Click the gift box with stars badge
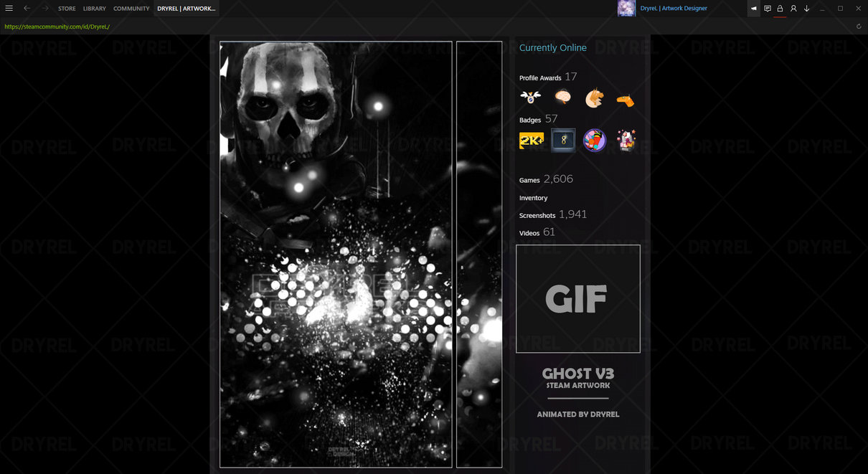Image resolution: width=868 pixels, height=474 pixels. (x=626, y=141)
